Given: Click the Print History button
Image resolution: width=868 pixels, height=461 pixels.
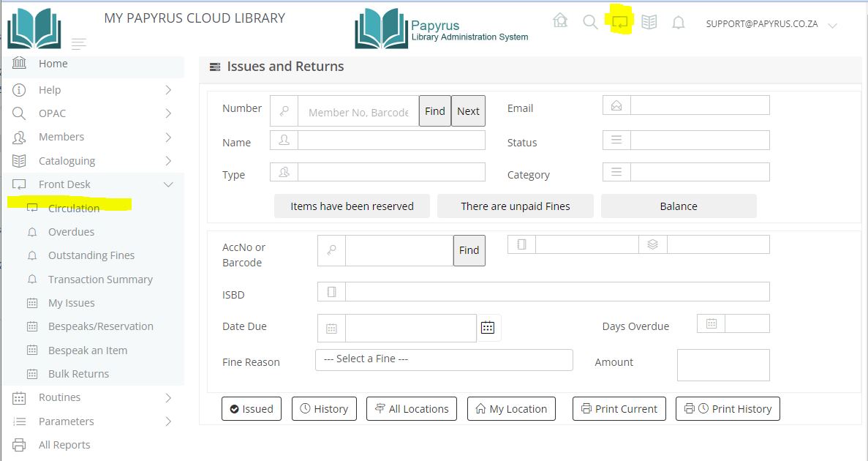Looking at the screenshot, I should (x=728, y=409).
